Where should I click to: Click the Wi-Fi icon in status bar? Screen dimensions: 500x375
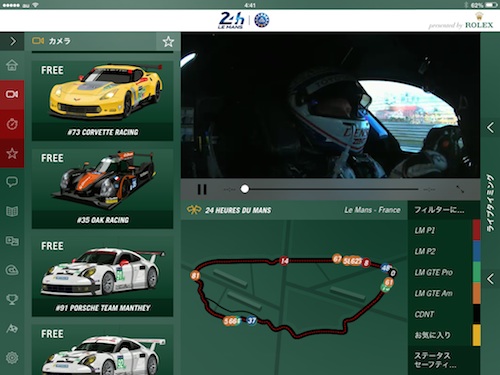pyautogui.click(x=35, y=5)
